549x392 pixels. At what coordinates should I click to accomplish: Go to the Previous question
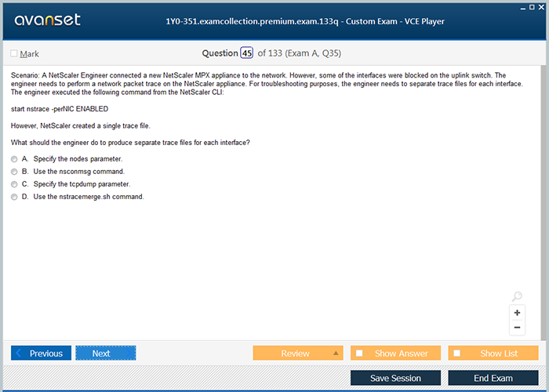tap(42, 354)
